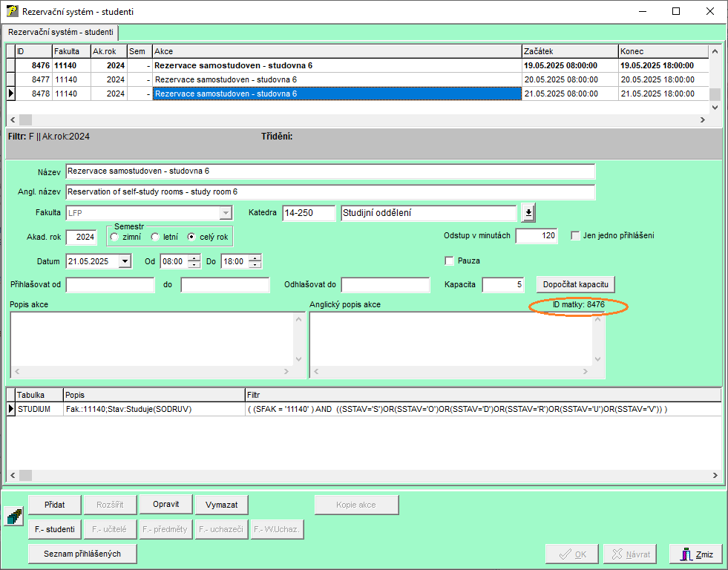728x570 pixels.
Task: Click the Katedra lookup arrow button
Action: coord(528,213)
